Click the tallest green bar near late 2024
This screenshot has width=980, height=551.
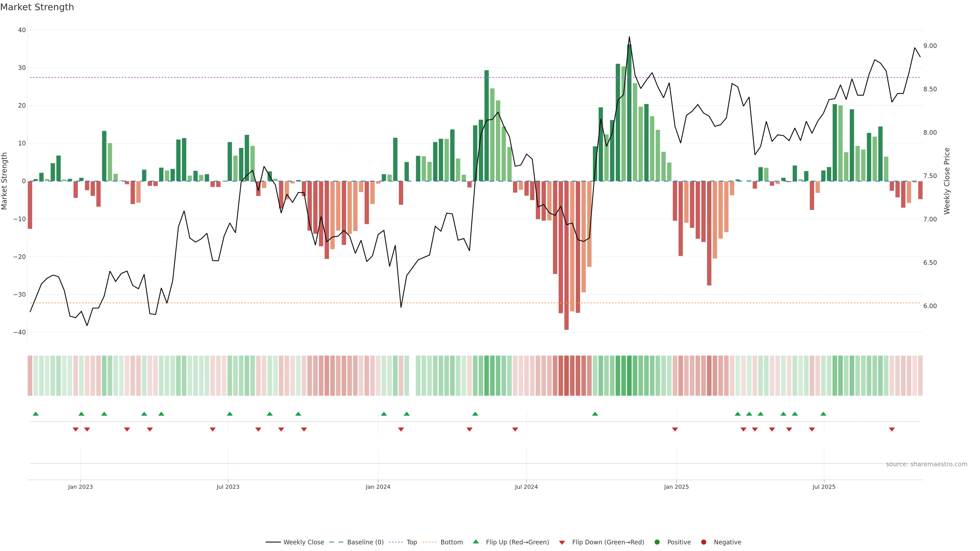pyautogui.click(x=629, y=114)
